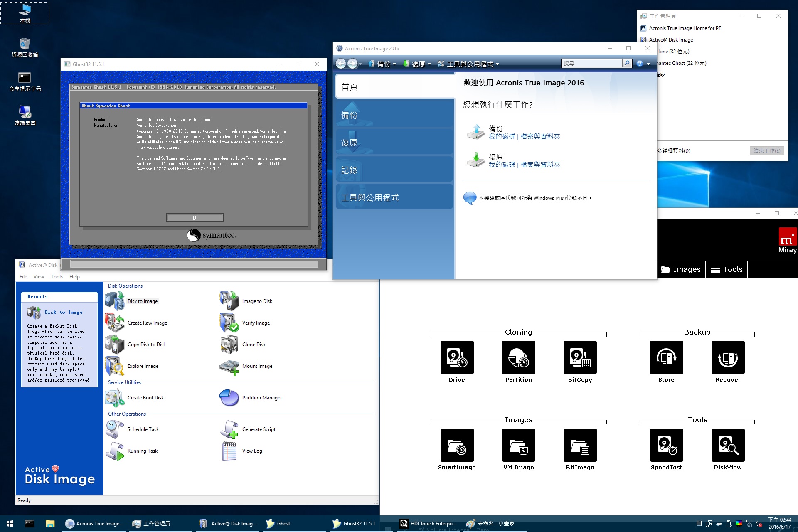
Task: Open 命令提示字元 desktop icon
Action: [25, 81]
